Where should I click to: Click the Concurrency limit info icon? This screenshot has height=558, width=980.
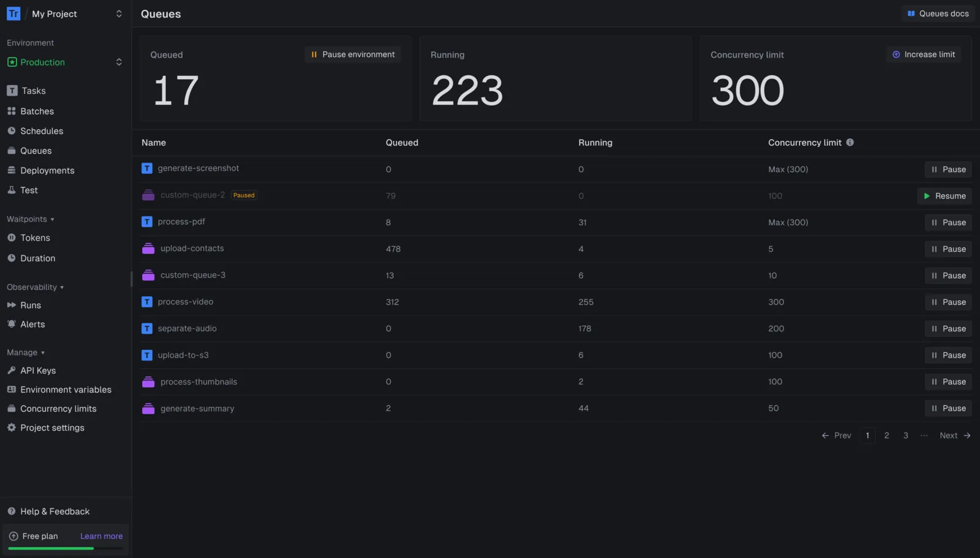[850, 142]
